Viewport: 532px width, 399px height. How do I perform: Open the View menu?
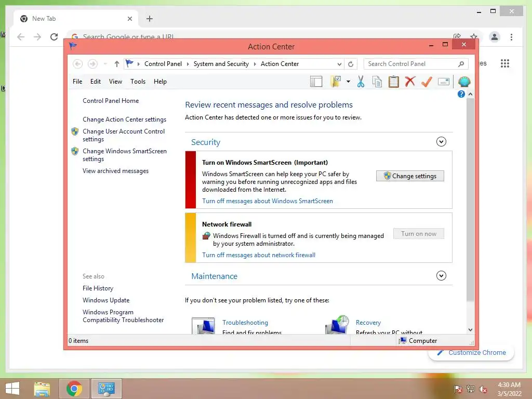point(115,82)
